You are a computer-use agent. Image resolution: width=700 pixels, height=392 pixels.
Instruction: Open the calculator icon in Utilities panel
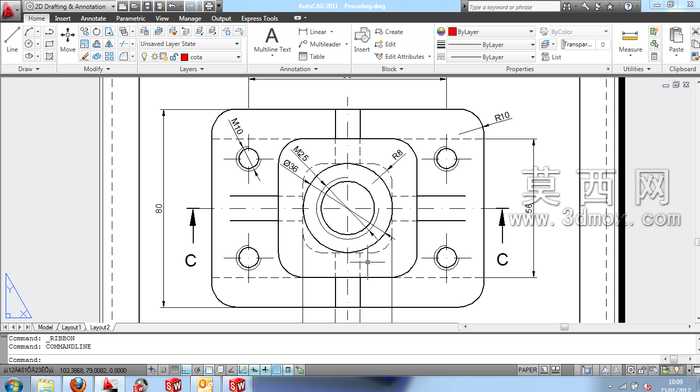(654, 56)
